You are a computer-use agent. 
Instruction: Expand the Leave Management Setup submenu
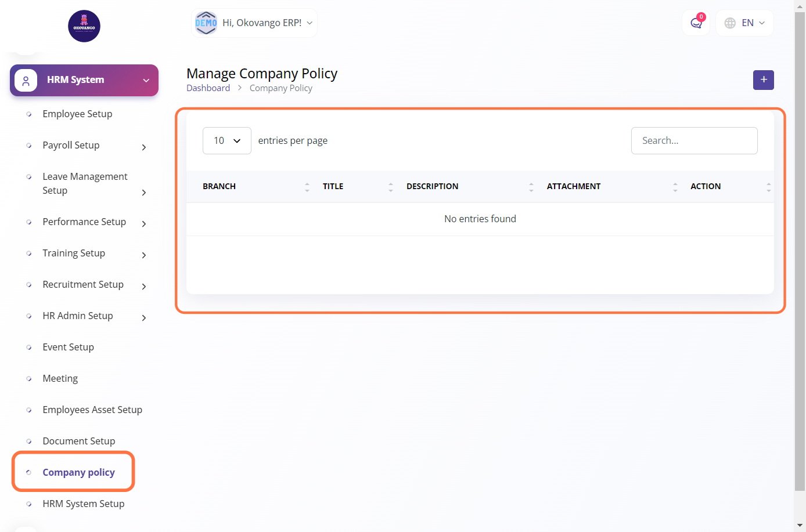point(144,193)
